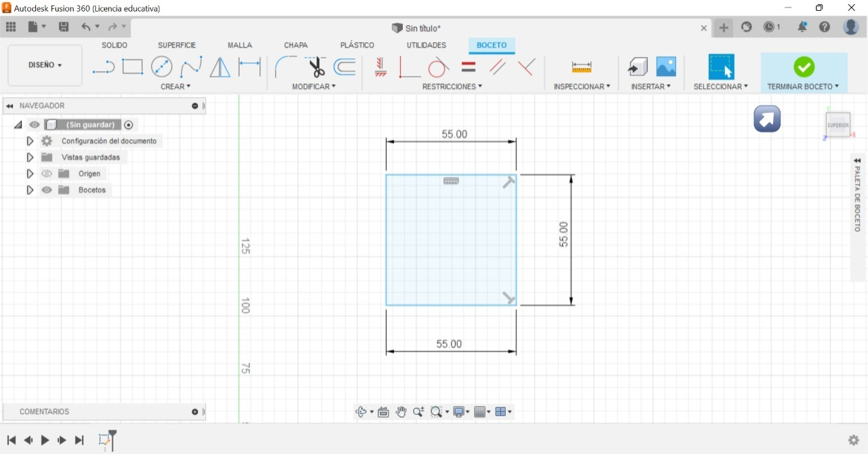868x454 pixels.
Task: Switch to the MALLA tab
Action: tap(240, 45)
